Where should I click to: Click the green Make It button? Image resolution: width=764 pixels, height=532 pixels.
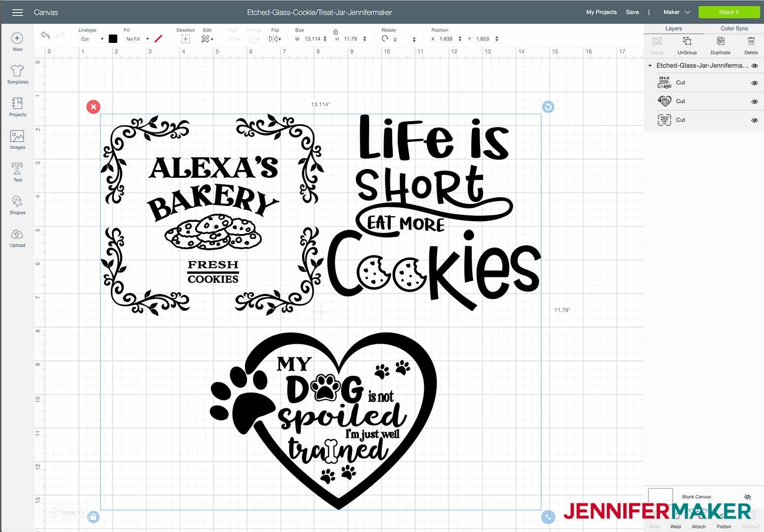[x=729, y=12]
